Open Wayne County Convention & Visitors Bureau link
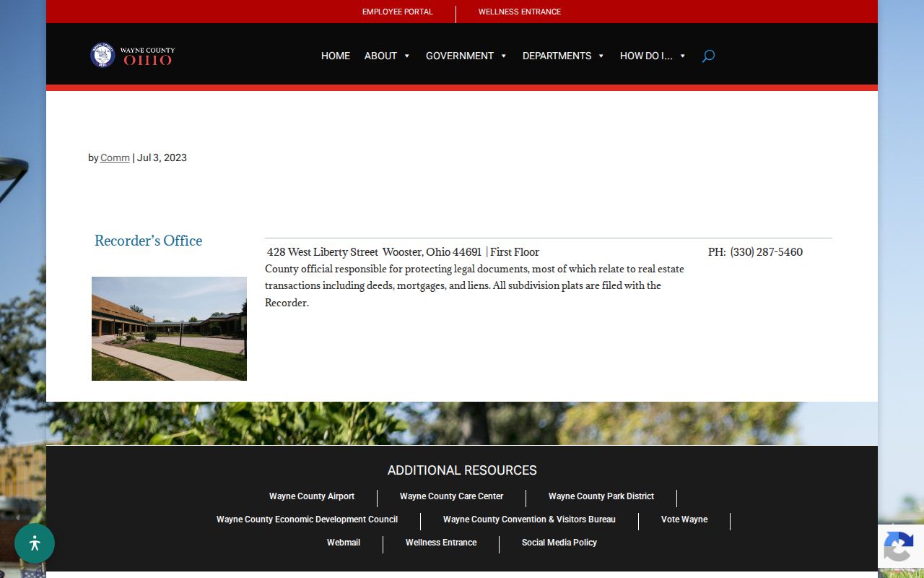 (529, 519)
